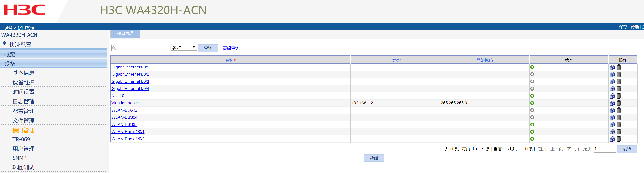Click the trash icon for NULL0

click(619, 96)
